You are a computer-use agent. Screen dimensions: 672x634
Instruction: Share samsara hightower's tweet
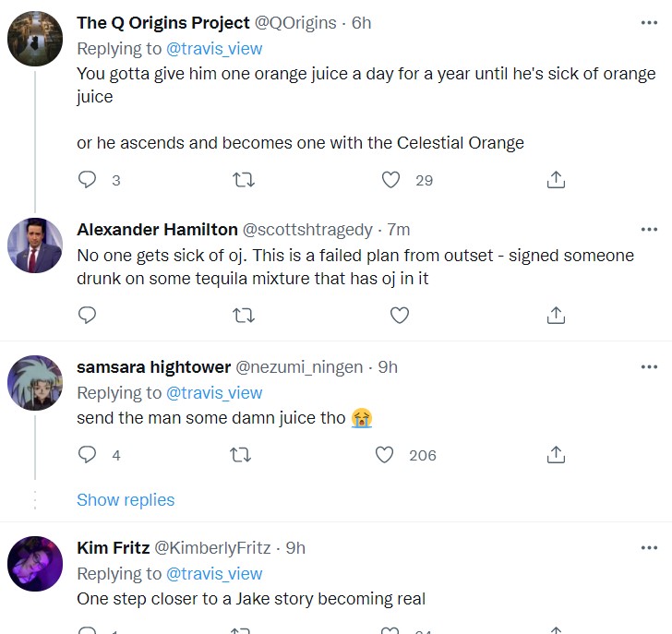[556, 455]
